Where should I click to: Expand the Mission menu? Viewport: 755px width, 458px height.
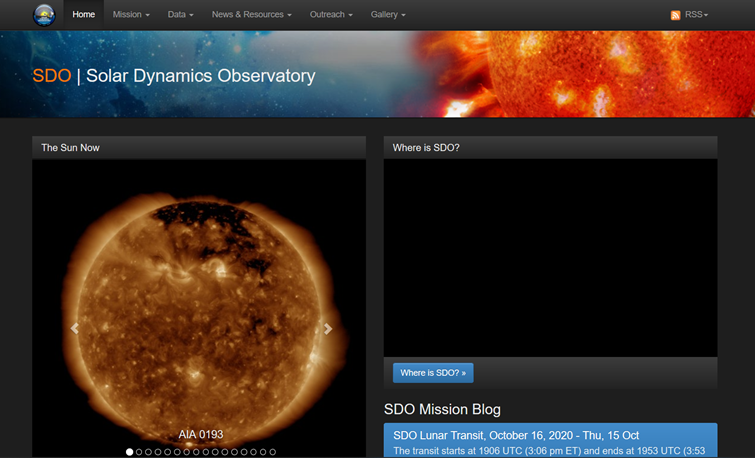(x=131, y=14)
